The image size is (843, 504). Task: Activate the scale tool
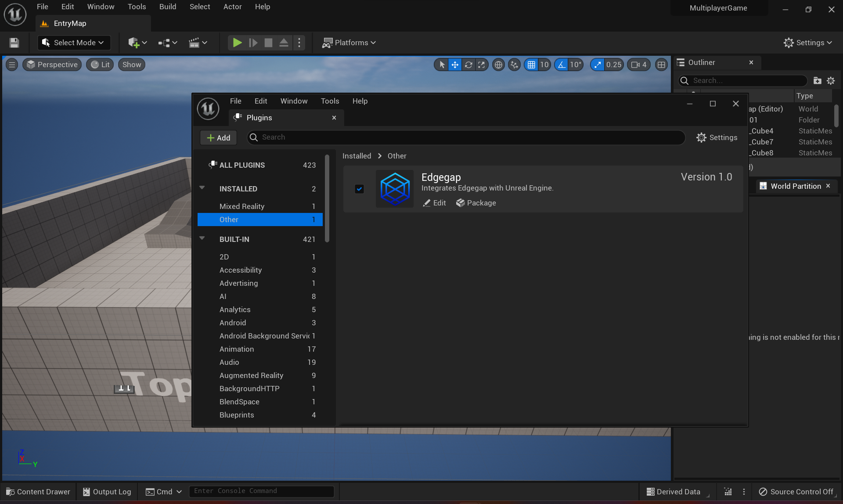click(x=481, y=65)
